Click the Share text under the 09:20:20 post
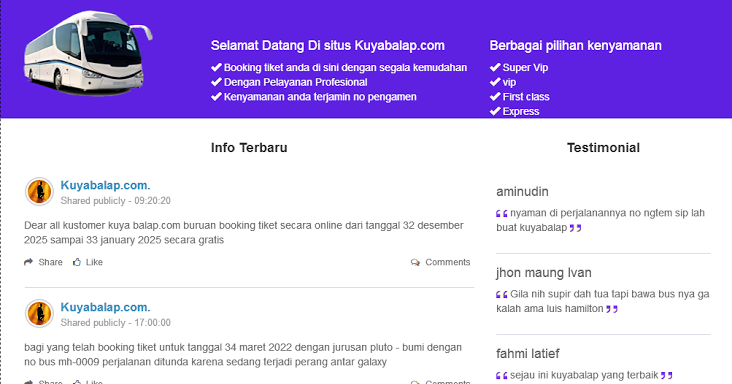Screen dimensions: 732x384 [x=50, y=262]
